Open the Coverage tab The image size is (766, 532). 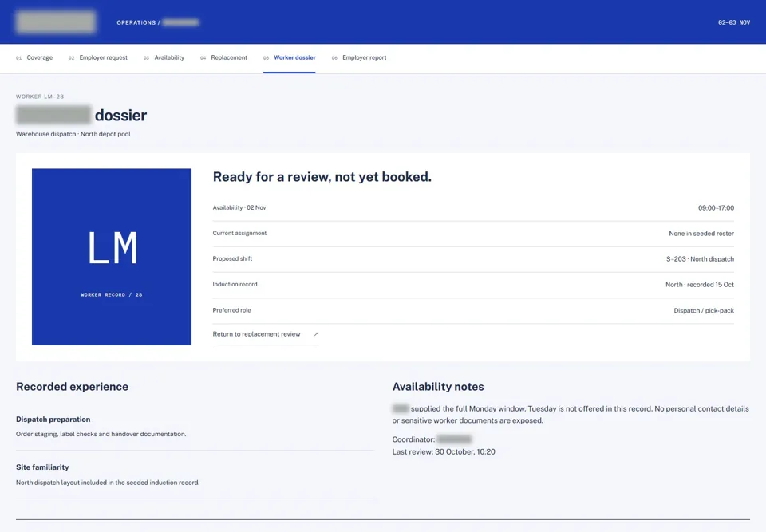(34, 57)
